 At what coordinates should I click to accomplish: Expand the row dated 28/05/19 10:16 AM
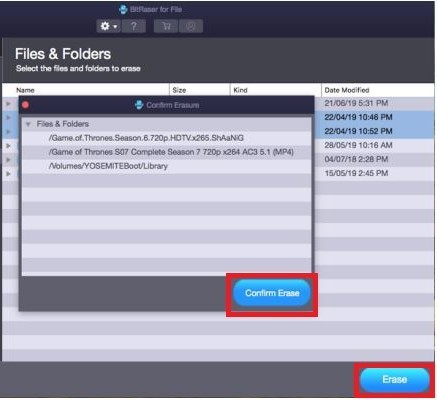point(8,146)
